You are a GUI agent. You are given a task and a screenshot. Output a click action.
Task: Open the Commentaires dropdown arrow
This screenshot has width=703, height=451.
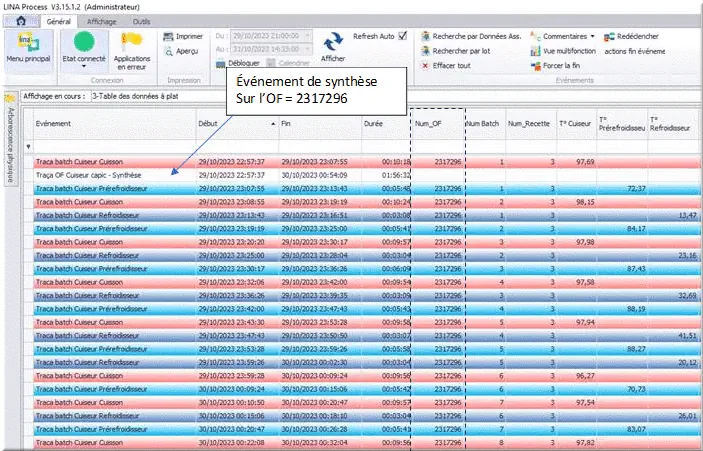(592, 36)
